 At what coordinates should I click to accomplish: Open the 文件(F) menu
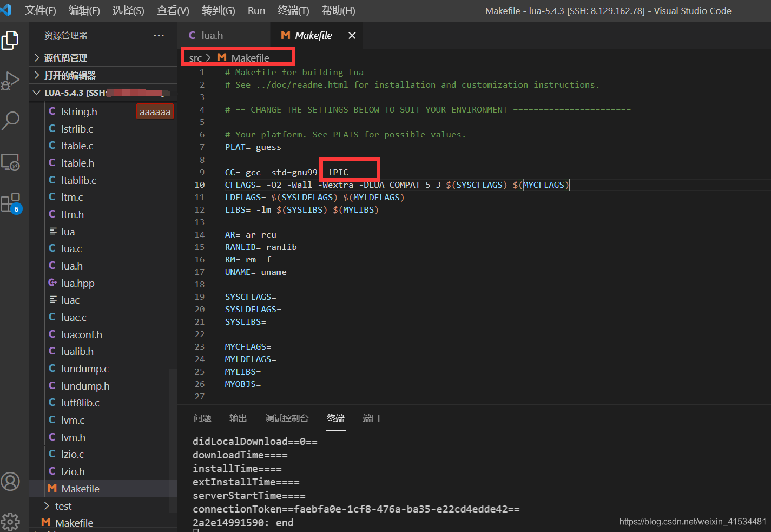click(x=40, y=10)
